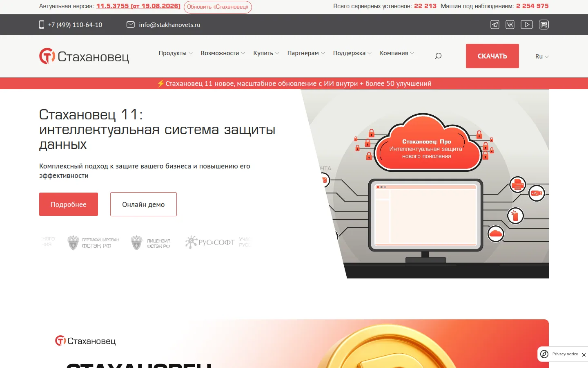Click the Стахановец logo on the lower banner

(x=86, y=341)
